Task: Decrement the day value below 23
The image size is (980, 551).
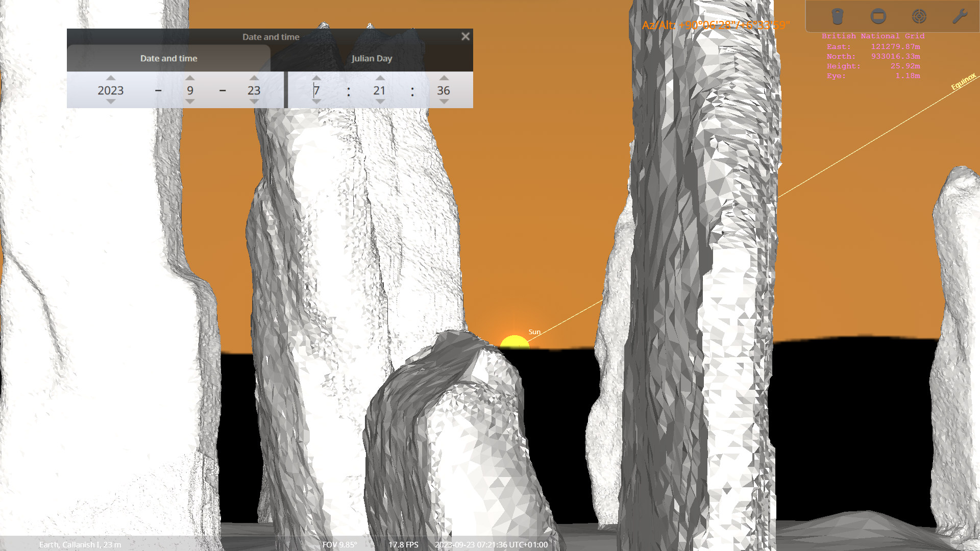Action: click(x=254, y=102)
